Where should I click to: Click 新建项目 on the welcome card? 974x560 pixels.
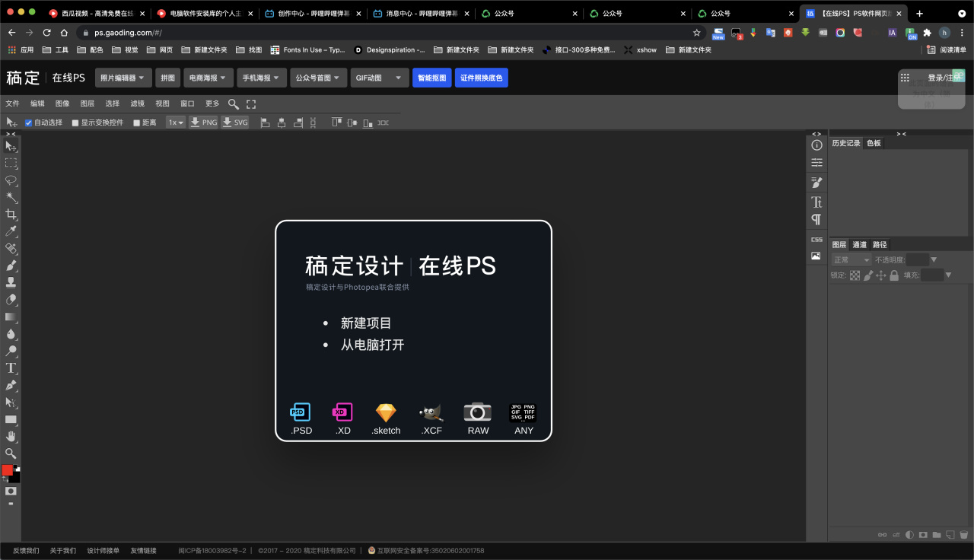366,323
